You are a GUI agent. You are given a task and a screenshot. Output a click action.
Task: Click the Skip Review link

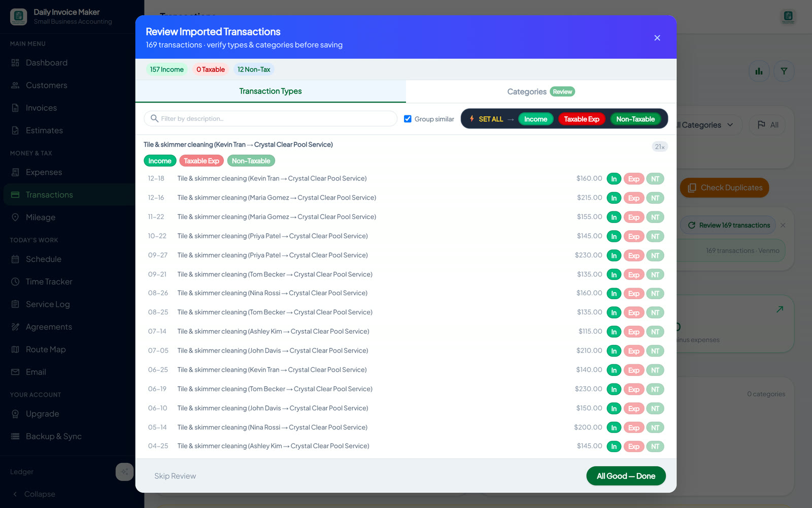(175, 476)
